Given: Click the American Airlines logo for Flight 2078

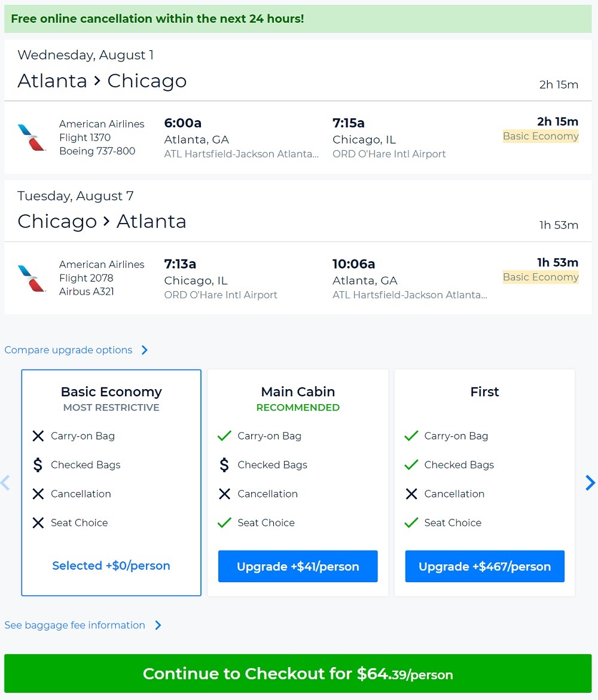Looking at the screenshot, I should [32, 278].
